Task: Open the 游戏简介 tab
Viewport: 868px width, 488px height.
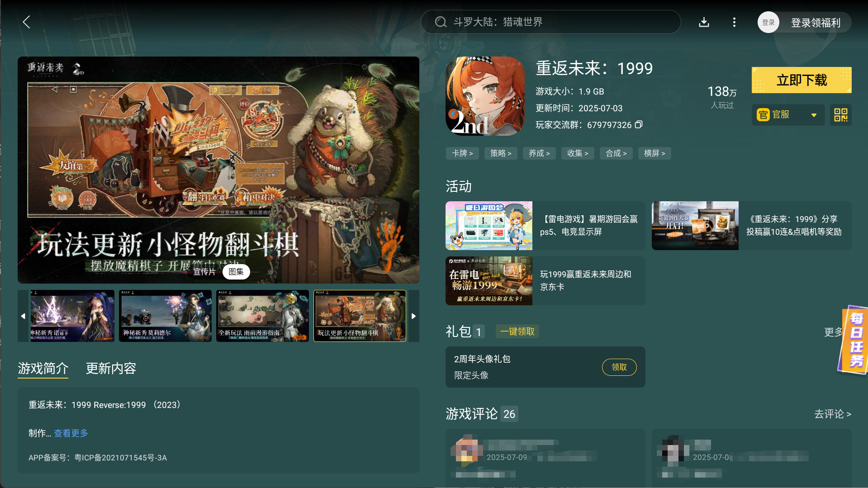Action: [x=43, y=368]
